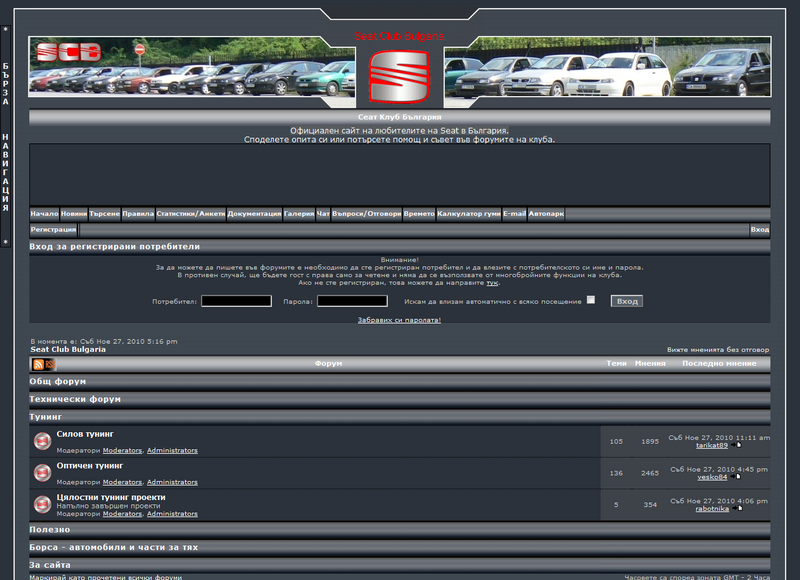Focus the Парола password field

[x=352, y=301]
